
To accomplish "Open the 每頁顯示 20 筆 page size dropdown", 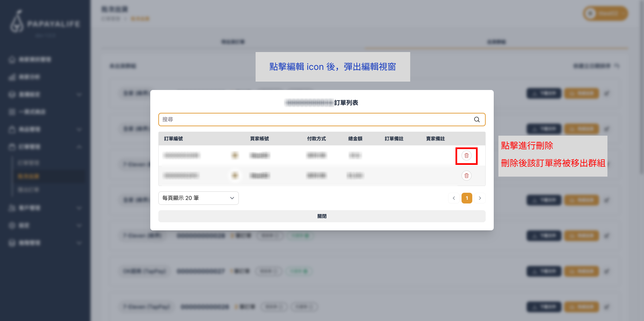I will coord(198,198).
